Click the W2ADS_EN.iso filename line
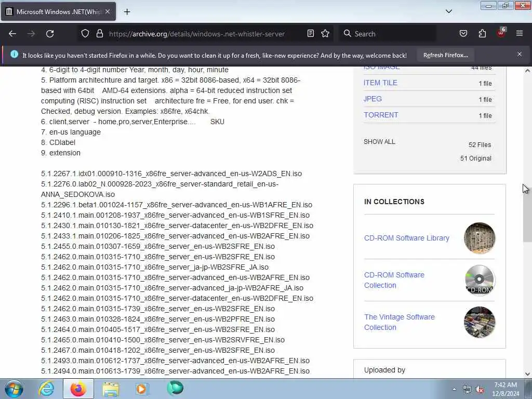Screen dimensions: 532x399 coord(171,174)
